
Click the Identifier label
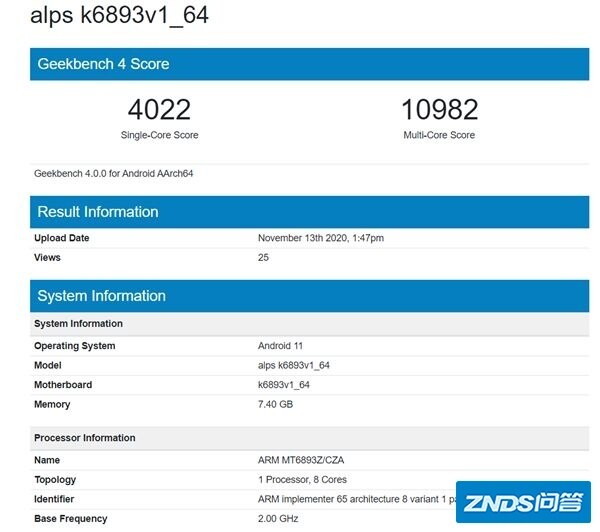(54, 499)
